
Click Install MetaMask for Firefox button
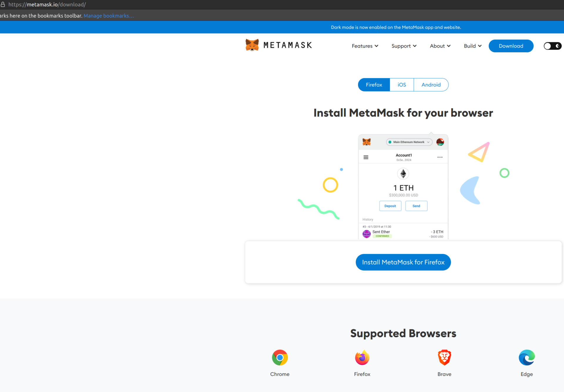[403, 262]
